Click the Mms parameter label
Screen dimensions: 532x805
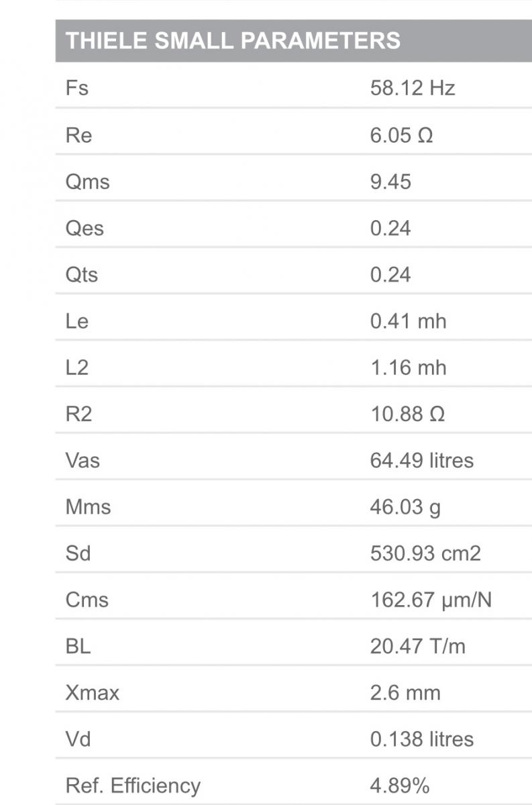click(88, 507)
